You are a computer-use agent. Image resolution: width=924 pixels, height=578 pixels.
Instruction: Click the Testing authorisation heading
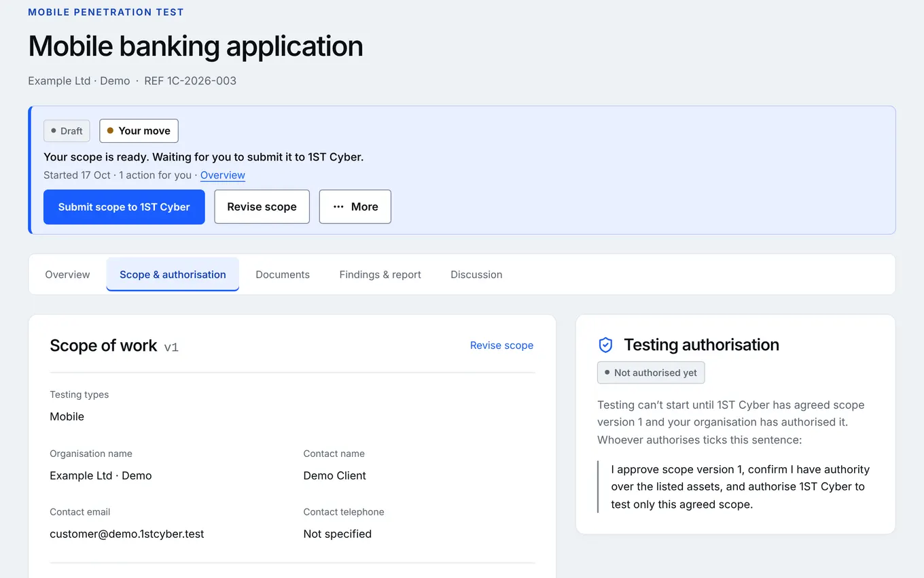(x=702, y=345)
